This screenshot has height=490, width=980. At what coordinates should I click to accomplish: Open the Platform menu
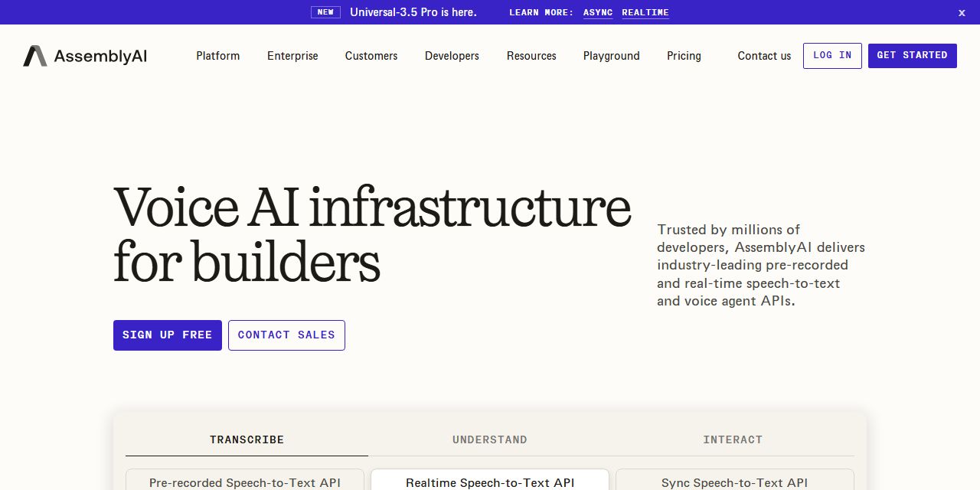pos(217,56)
